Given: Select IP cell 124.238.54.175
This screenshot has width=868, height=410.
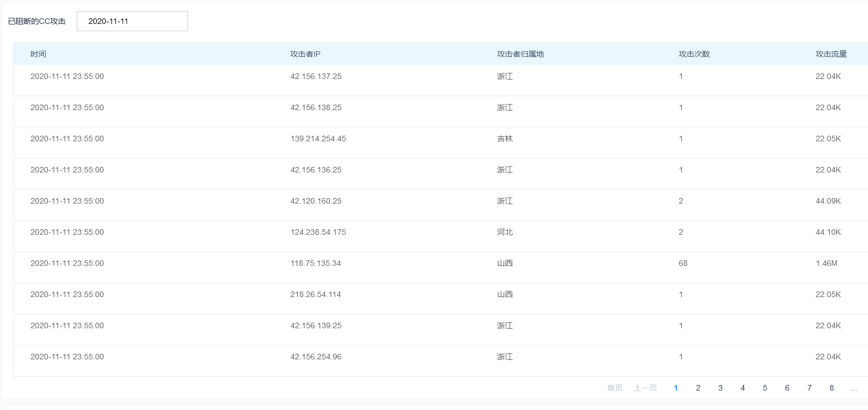Looking at the screenshot, I should tap(318, 232).
